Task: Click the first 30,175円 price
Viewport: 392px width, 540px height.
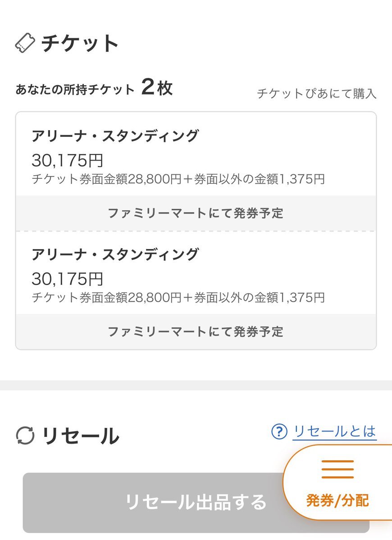Action: click(x=68, y=160)
